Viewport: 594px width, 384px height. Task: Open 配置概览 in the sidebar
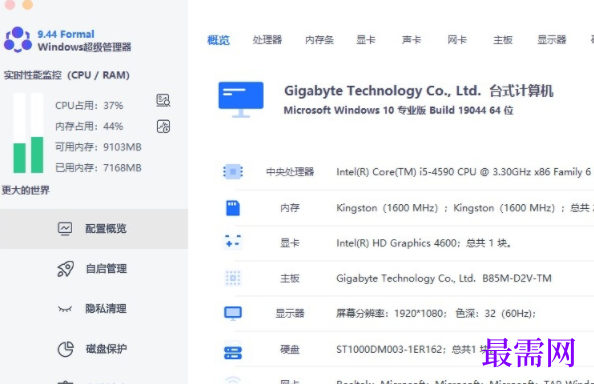pos(94,229)
